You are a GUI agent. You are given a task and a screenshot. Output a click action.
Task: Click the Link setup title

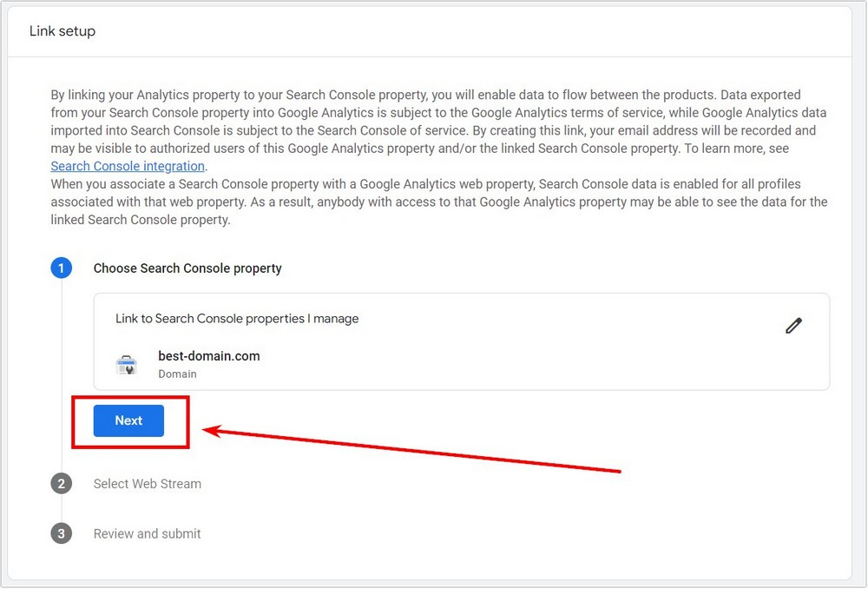[x=62, y=31]
